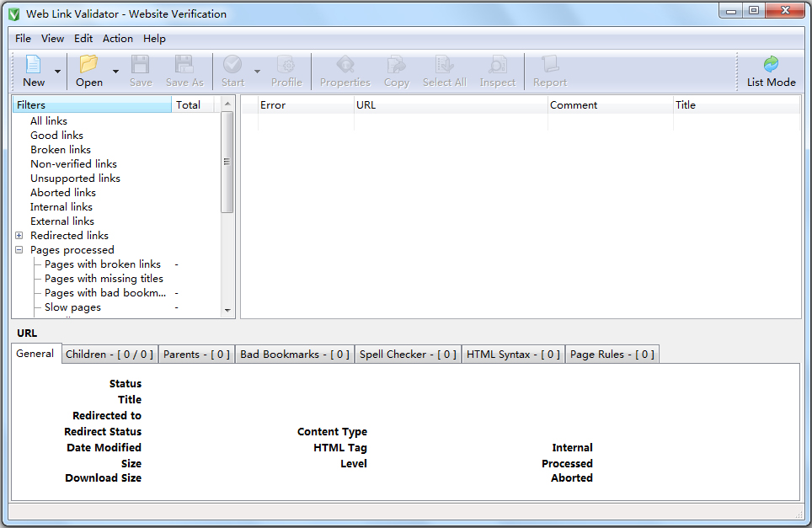Open the Help menu
The height and width of the screenshot is (528, 812).
[154, 38]
